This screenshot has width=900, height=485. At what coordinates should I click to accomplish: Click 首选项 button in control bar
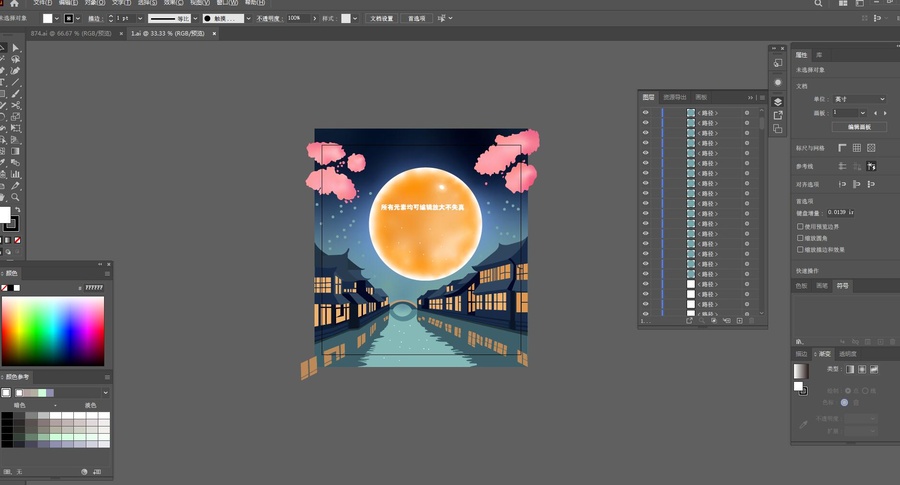click(x=417, y=18)
